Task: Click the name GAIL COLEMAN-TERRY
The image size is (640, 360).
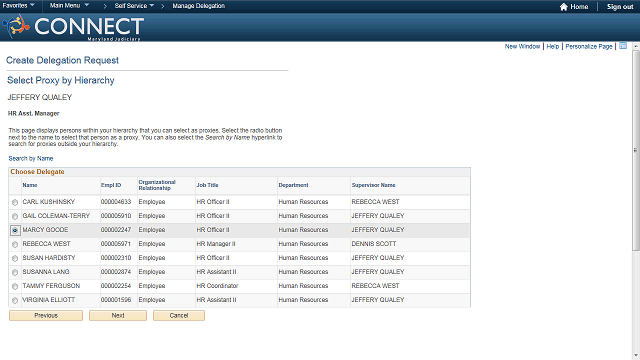Action: (x=56, y=216)
